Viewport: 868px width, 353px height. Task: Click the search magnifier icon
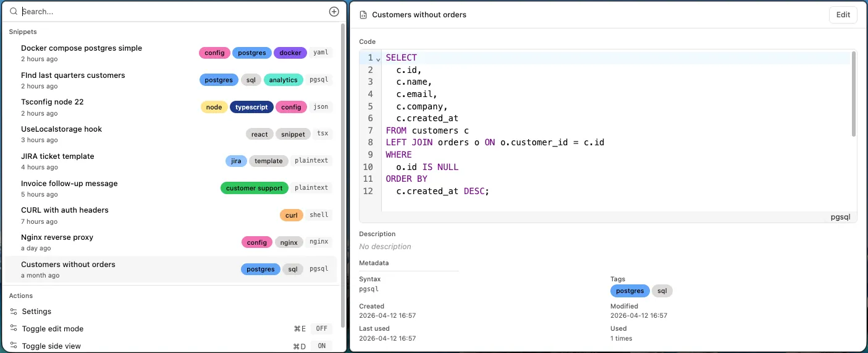pyautogui.click(x=14, y=12)
